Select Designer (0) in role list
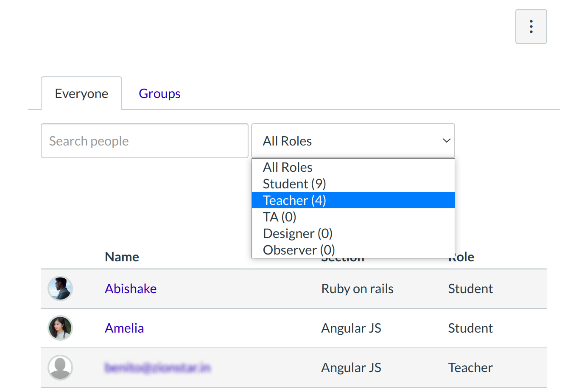562x392 pixels. [297, 233]
